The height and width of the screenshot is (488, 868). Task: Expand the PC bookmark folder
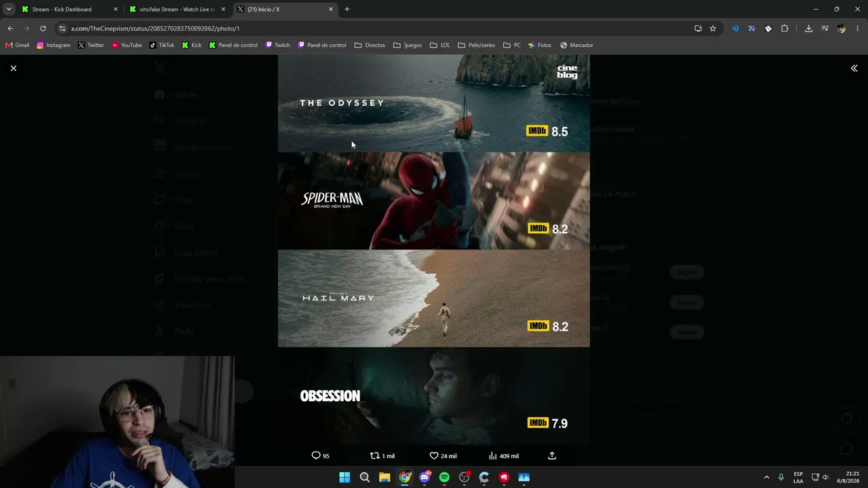(x=512, y=45)
